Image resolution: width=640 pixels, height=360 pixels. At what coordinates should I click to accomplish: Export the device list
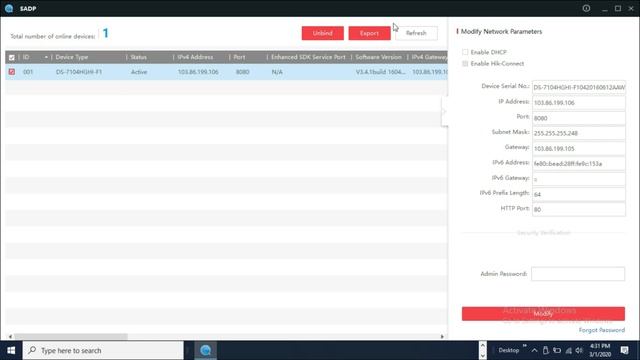[369, 33]
